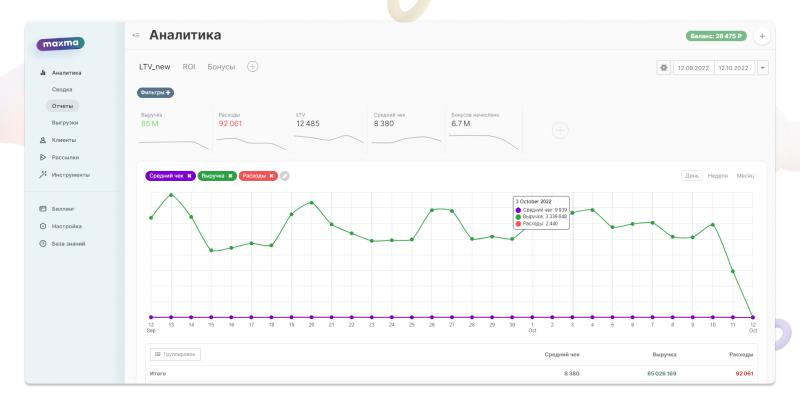Switch to the ROI tab
Viewport: 800px width, 406px height.
(189, 67)
